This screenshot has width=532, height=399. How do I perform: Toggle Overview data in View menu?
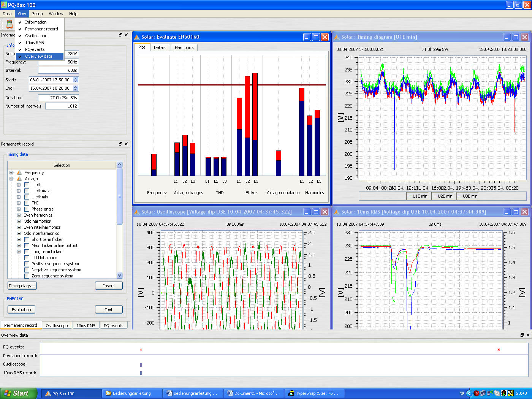40,56
